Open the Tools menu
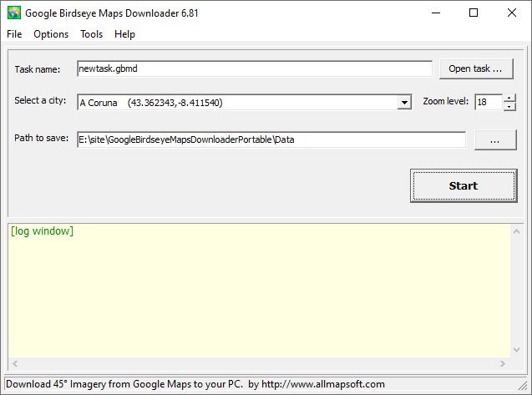The image size is (532, 395). pyautogui.click(x=91, y=34)
